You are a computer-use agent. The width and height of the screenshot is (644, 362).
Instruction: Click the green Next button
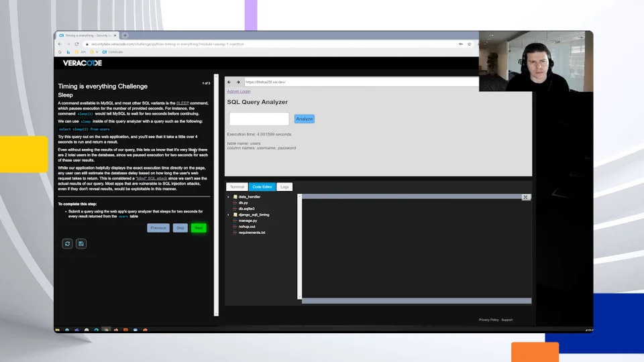(199, 228)
